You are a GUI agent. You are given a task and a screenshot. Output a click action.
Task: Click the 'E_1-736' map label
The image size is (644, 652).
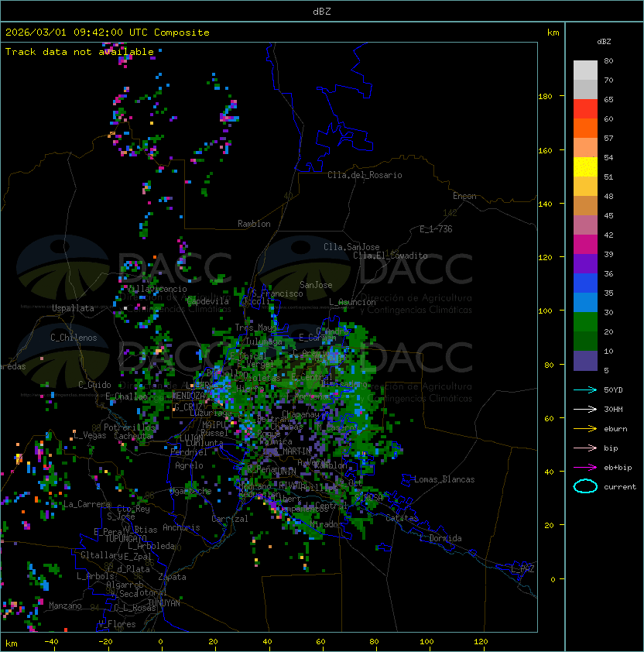pos(436,229)
